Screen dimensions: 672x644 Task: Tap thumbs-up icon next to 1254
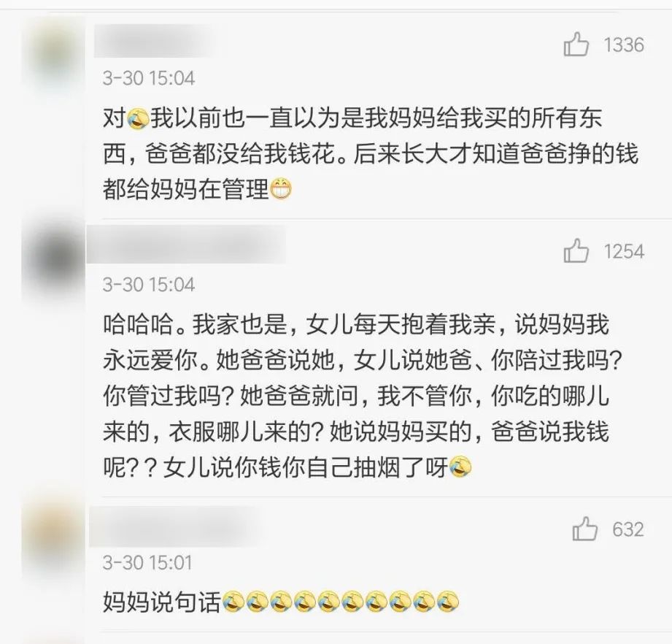click(576, 251)
